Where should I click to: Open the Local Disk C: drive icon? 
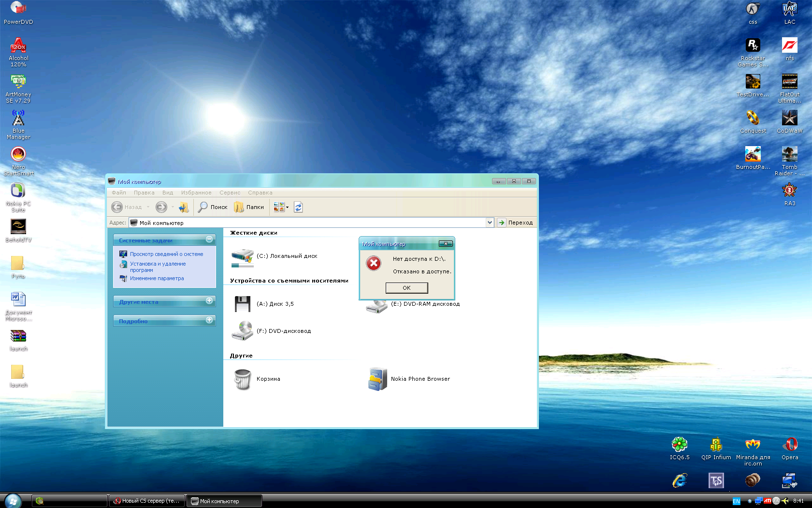tap(242, 257)
